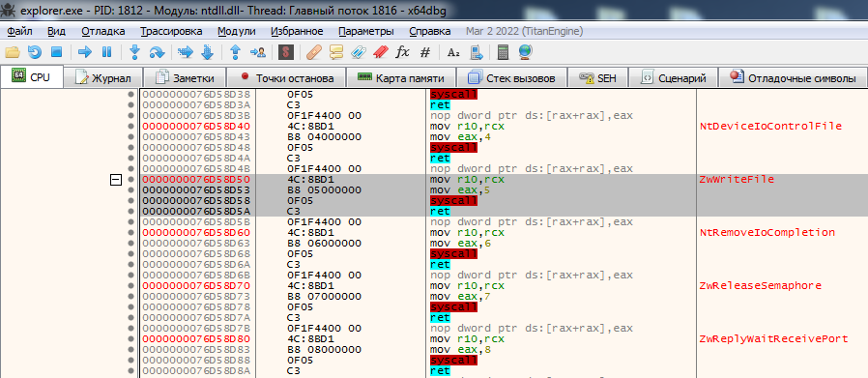
Task: Stop debugging with the blue square
Action: 56,52
